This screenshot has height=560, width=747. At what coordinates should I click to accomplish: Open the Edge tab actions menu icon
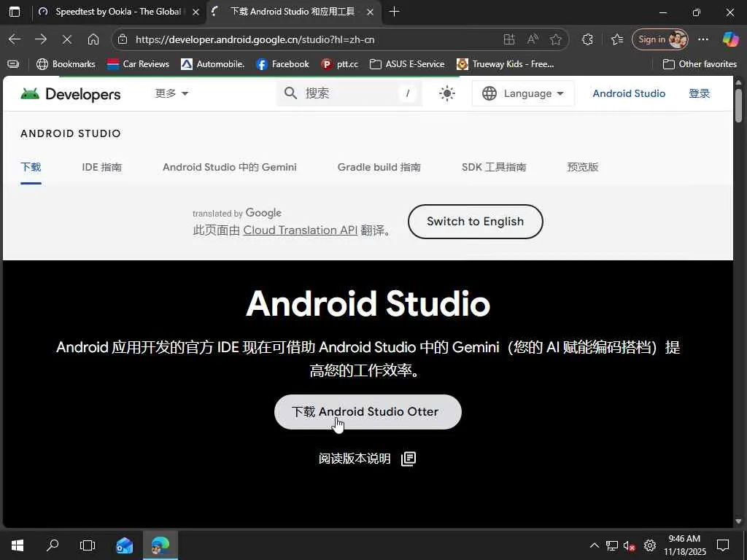pyautogui.click(x=15, y=12)
